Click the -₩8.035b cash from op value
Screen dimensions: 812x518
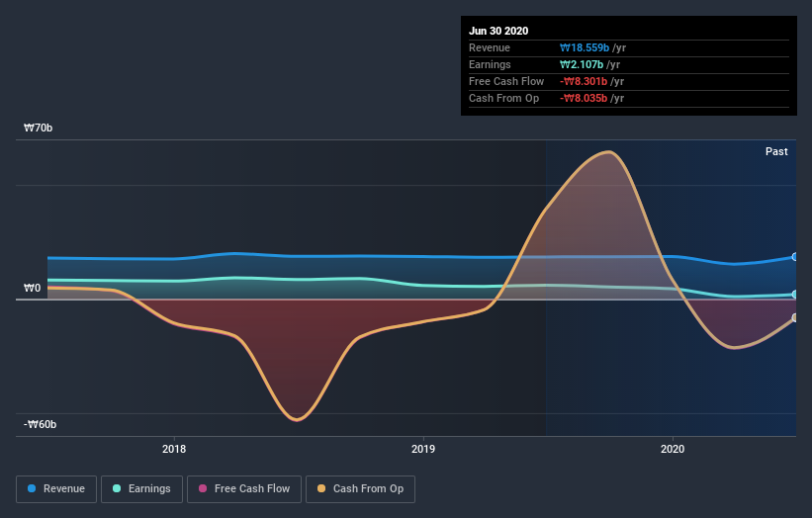click(584, 98)
